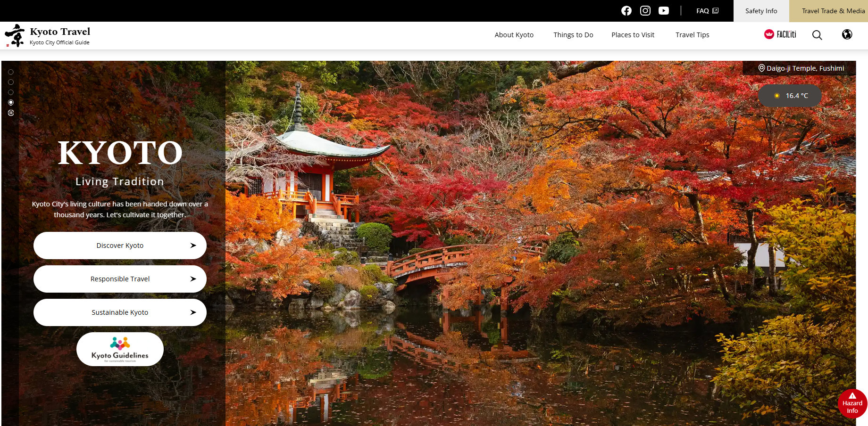Select the first slideshow dot

(x=11, y=72)
